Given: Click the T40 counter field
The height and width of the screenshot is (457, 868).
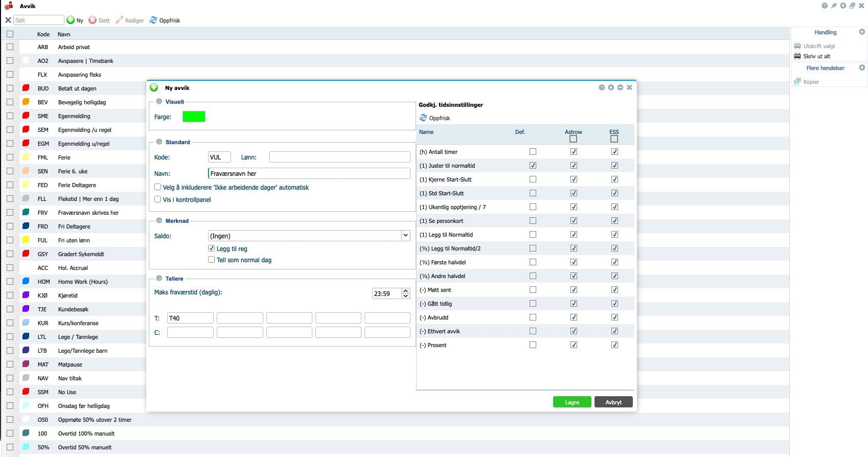Looking at the screenshot, I should click(x=190, y=318).
